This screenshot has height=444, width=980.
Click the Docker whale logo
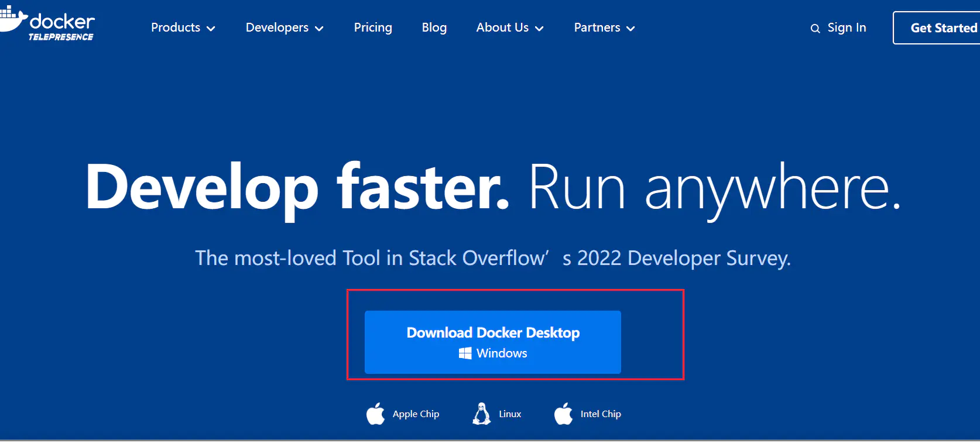13,19
